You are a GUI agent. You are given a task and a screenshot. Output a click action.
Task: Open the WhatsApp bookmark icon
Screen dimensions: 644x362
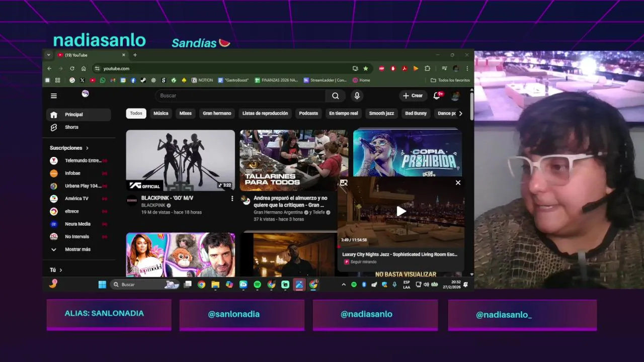point(103,80)
